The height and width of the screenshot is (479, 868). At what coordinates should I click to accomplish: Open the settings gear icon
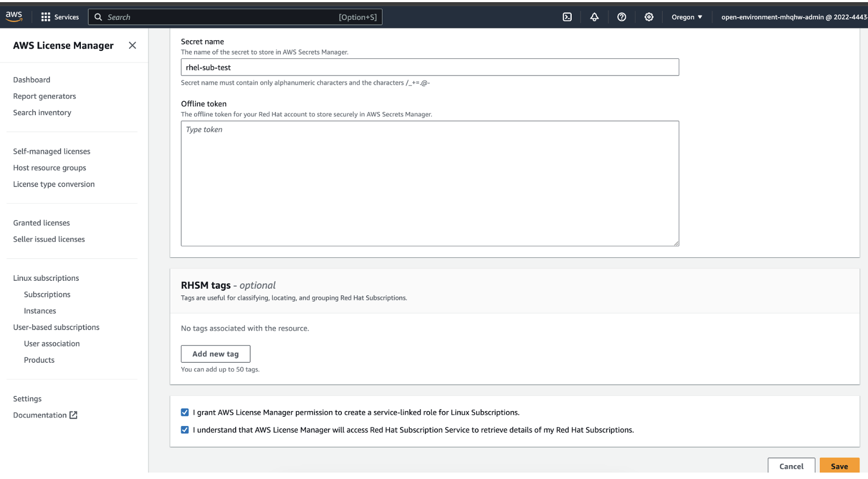point(649,17)
